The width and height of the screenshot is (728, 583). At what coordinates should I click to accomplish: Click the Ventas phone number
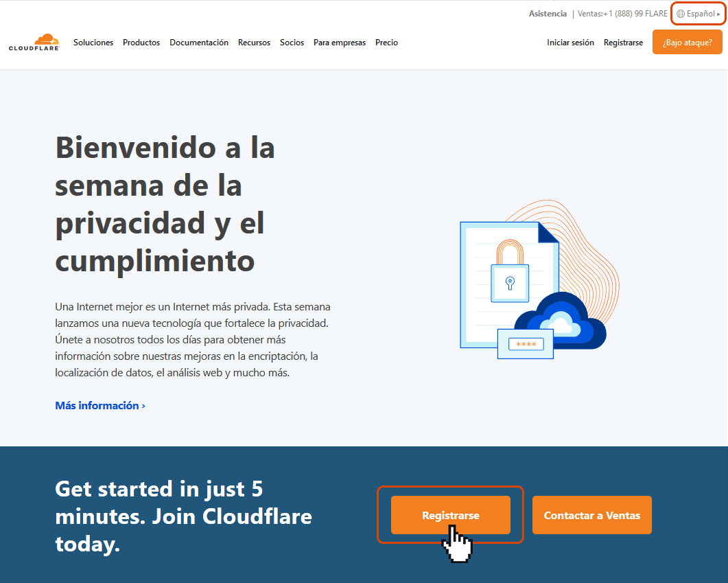622,14
